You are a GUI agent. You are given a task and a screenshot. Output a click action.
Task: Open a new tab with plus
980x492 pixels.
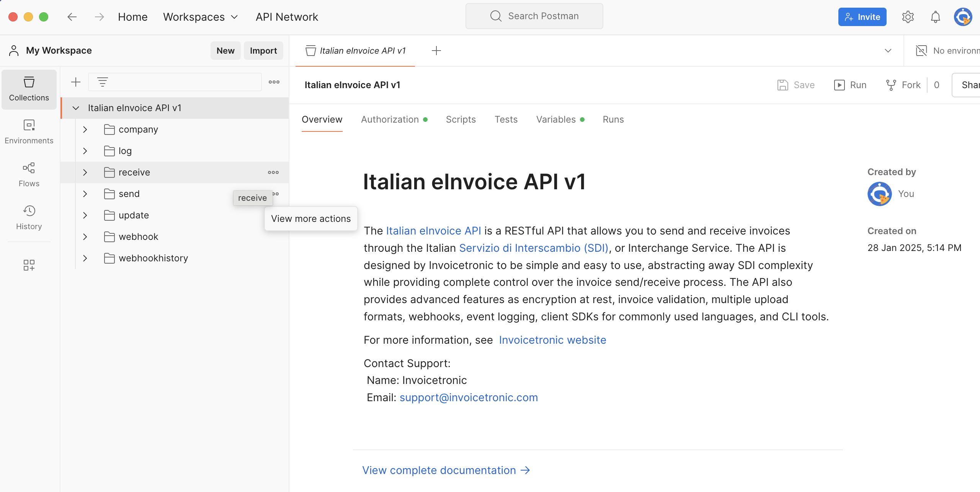coord(436,51)
